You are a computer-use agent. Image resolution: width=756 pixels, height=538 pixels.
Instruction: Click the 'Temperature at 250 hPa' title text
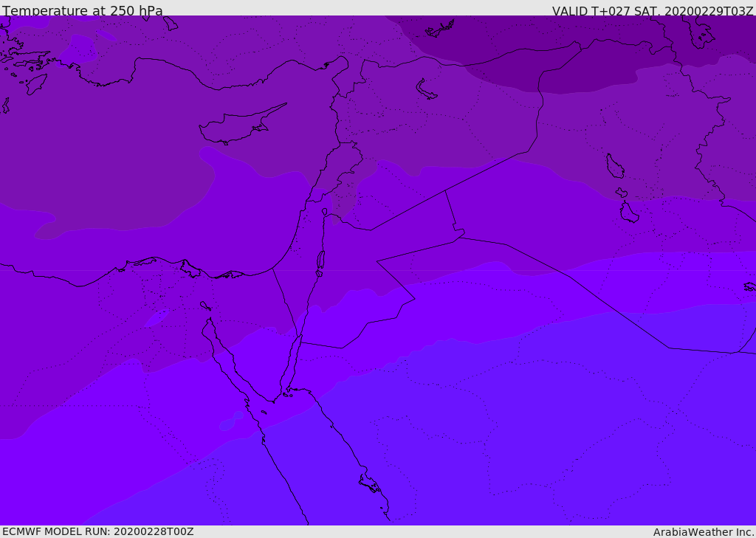(x=83, y=10)
